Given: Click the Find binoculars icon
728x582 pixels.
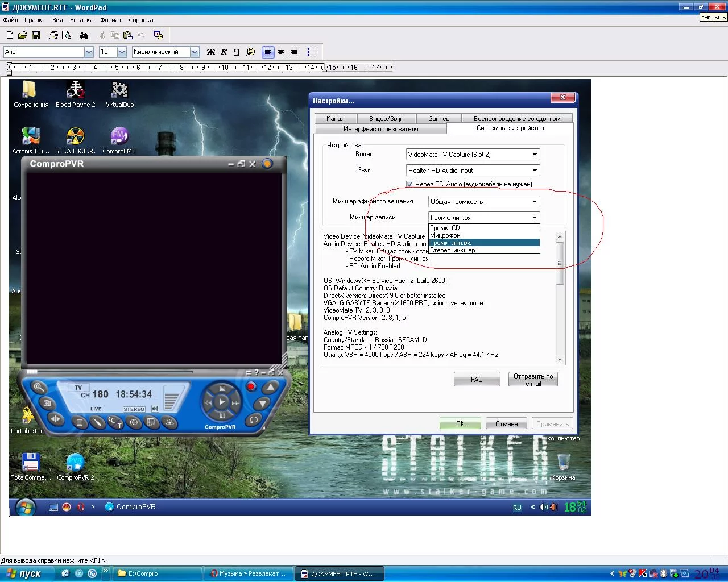Looking at the screenshot, I should pos(84,35).
